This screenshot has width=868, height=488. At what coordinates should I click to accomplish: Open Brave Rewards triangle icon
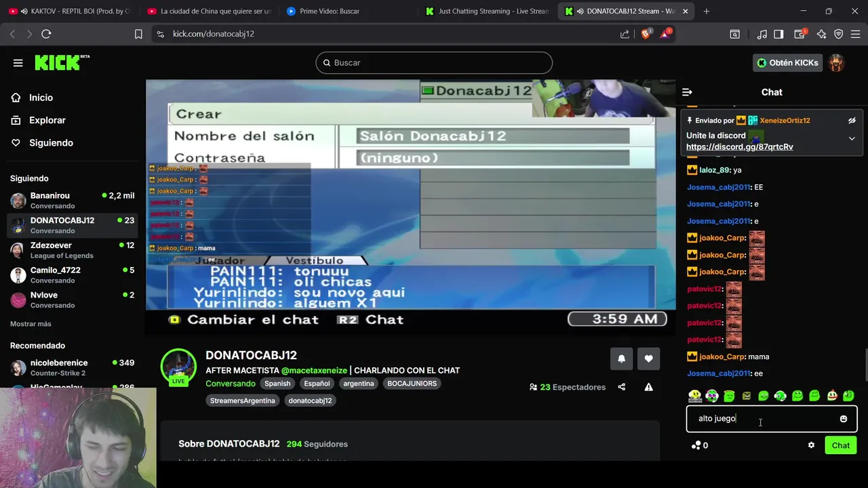point(665,34)
